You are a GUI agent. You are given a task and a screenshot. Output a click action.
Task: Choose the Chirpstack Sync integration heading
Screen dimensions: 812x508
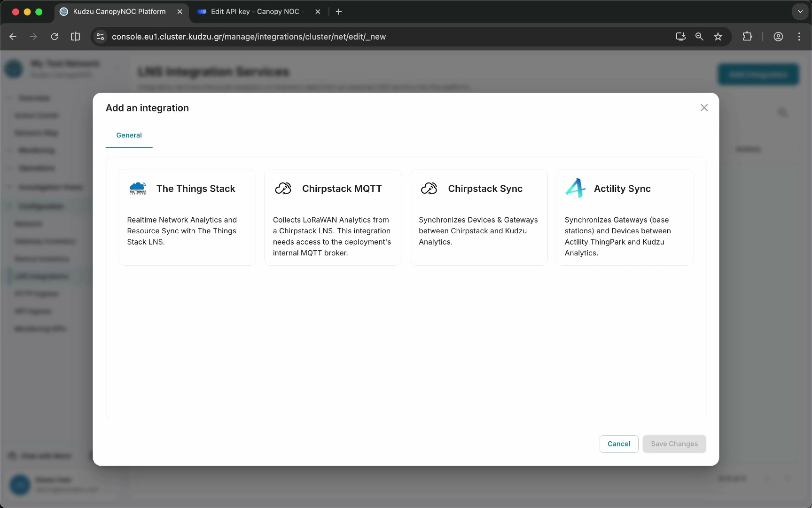tap(485, 189)
